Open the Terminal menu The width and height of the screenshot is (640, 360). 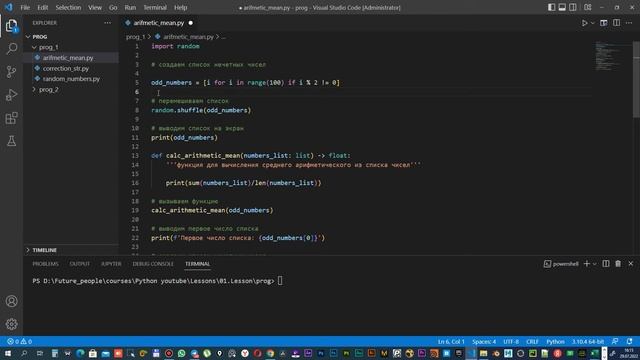click(x=155, y=7)
